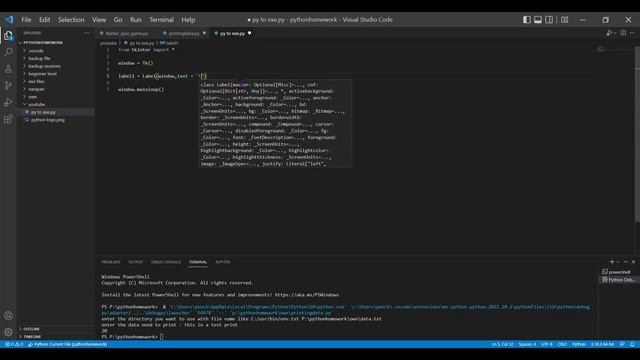The height and width of the screenshot is (360, 640).
Task: Open Go menu
Action: tap(118, 20)
